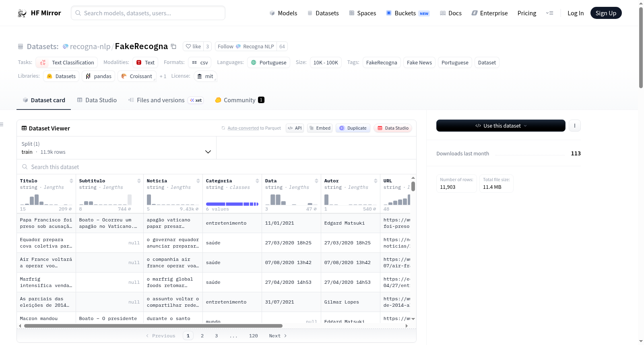Click the csv format tag

pos(200,62)
